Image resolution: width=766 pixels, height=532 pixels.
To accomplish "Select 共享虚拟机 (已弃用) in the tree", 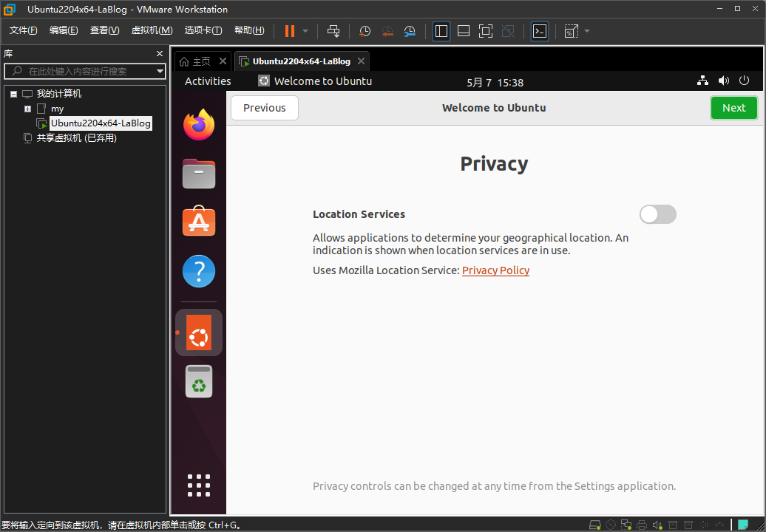I will (x=76, y=138).
